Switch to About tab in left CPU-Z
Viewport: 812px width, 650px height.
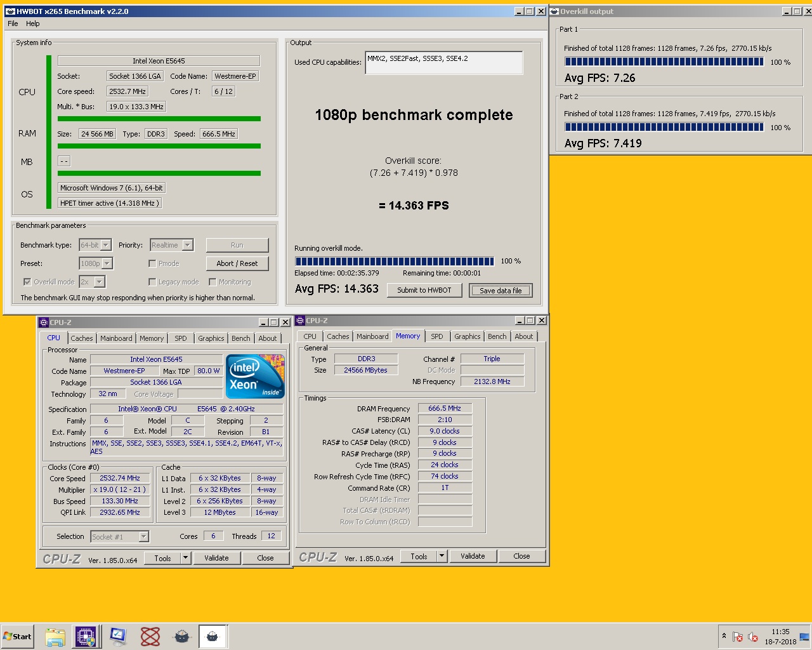268,338
